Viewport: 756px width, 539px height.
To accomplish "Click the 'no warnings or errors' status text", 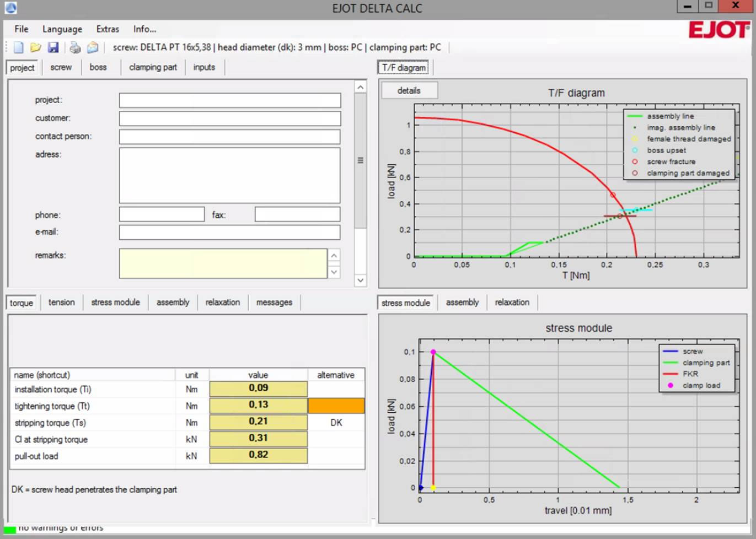I will 61,528.
